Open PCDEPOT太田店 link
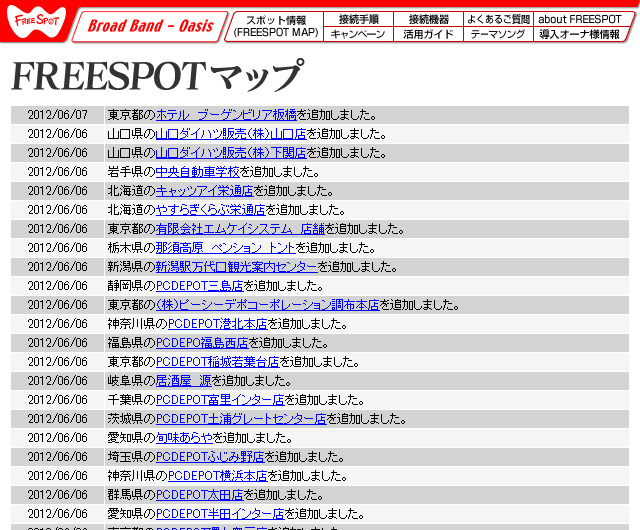 tap(200, 494)
